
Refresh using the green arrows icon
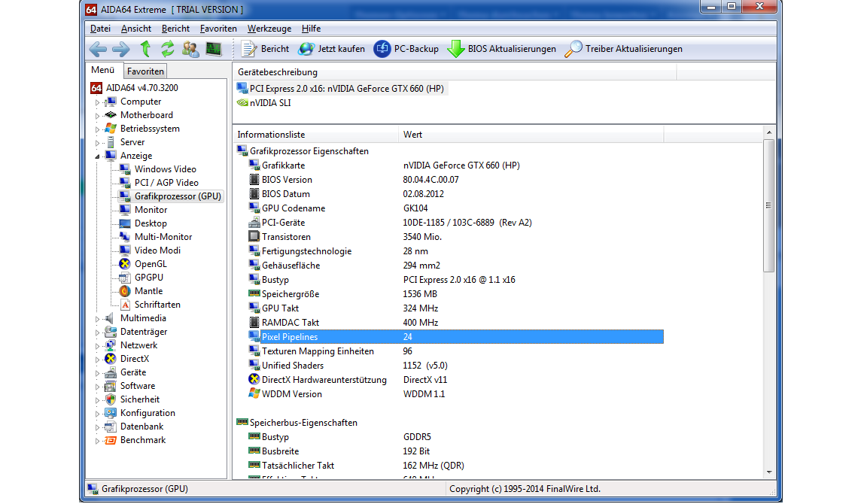168,49
